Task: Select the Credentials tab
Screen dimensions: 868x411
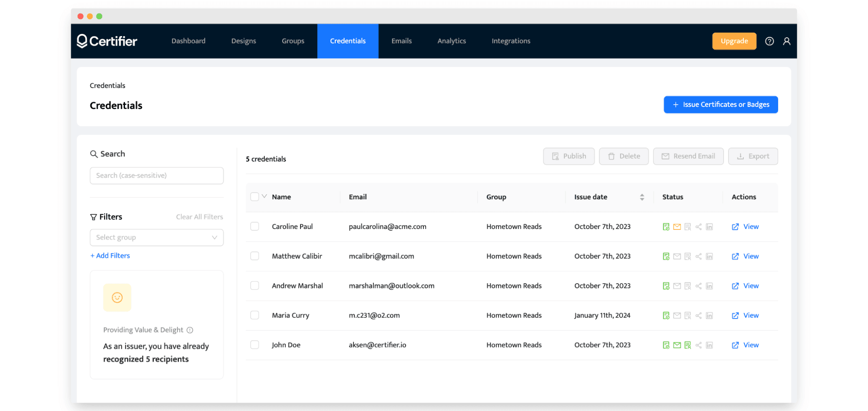Action: pos(348,41)
